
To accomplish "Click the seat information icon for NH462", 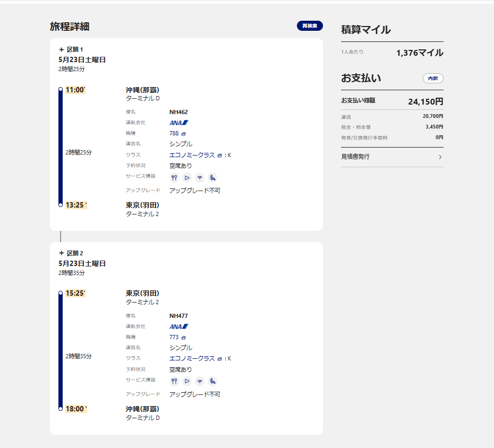I will [212, 178].
